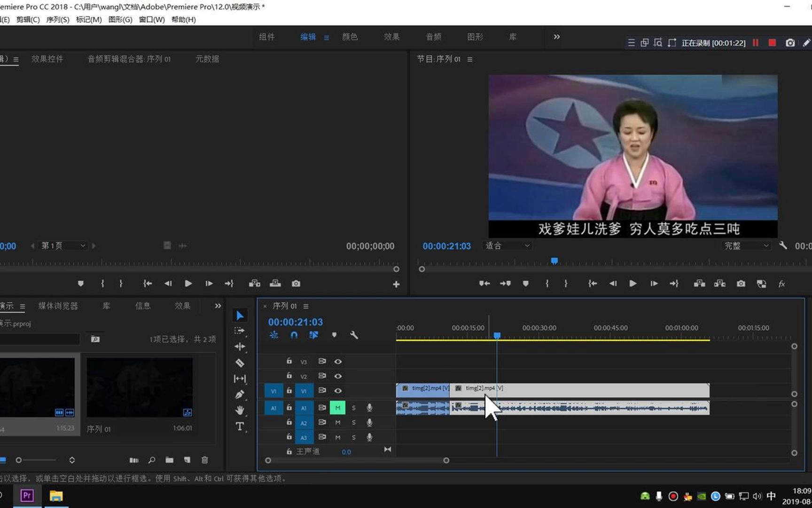Image resolution: width=812 pixels, height=508 pixels.
Task: Step forward one frame in program monitor
Action: click(654, 284)
